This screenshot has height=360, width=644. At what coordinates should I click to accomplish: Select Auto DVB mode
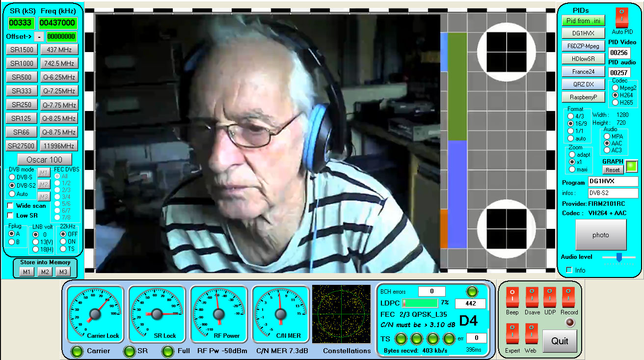12,194
